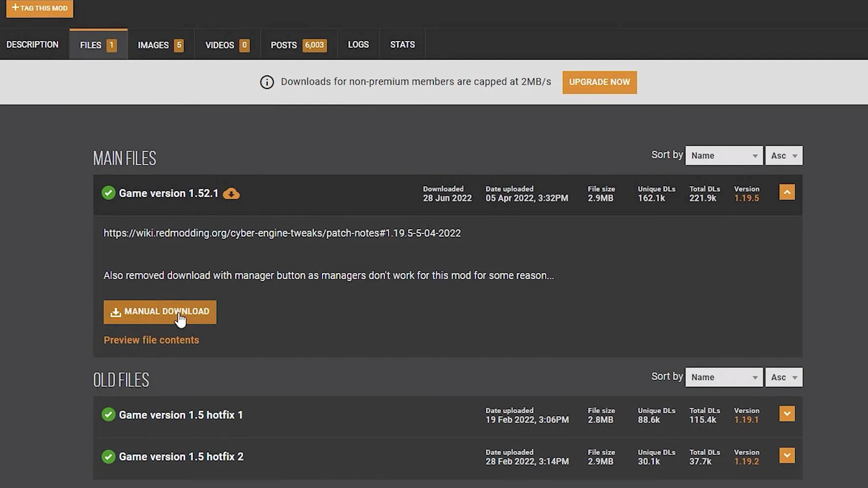This screenshot has width=868, height=488.
Task: Open Main Files Asc order dropdown
Action: (783, 155)
